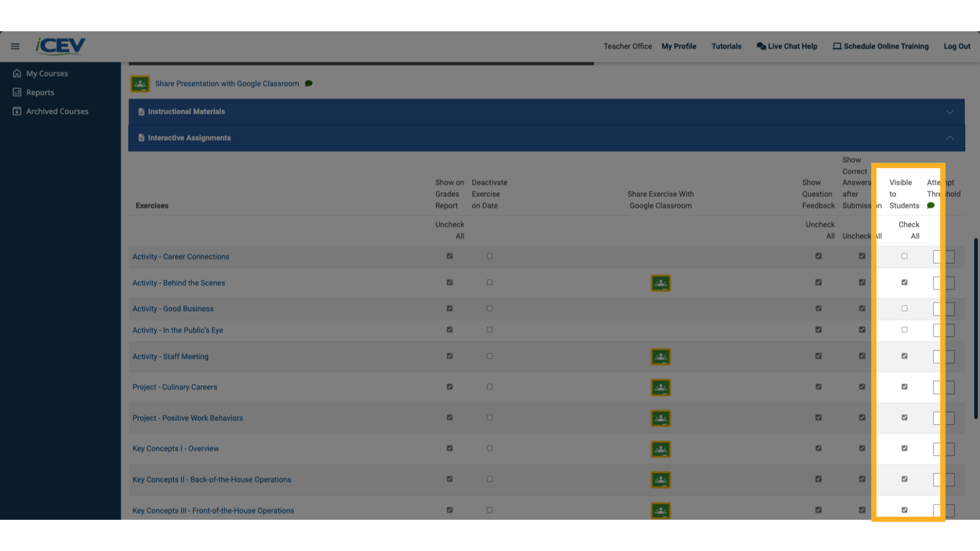This screenshot has width=980, height=551.
Task: Click Uncheck All under Show on Grades Report
Action: pos(450,230)
